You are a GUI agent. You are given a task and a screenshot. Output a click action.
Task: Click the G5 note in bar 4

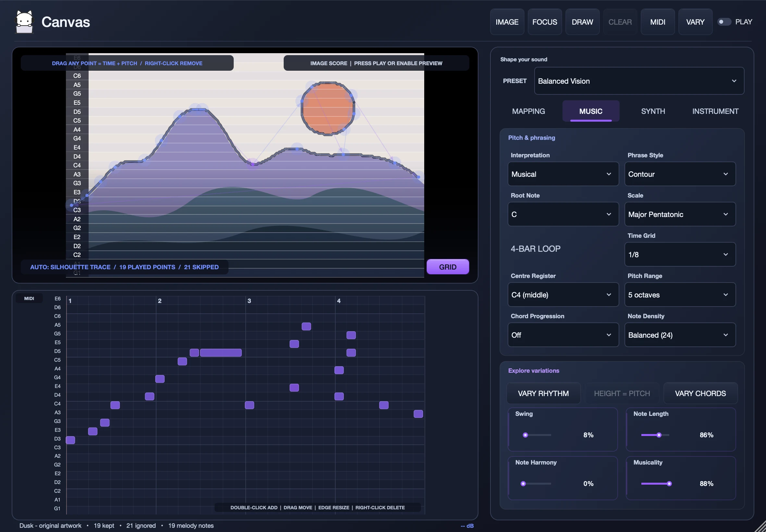coord(351,335)
